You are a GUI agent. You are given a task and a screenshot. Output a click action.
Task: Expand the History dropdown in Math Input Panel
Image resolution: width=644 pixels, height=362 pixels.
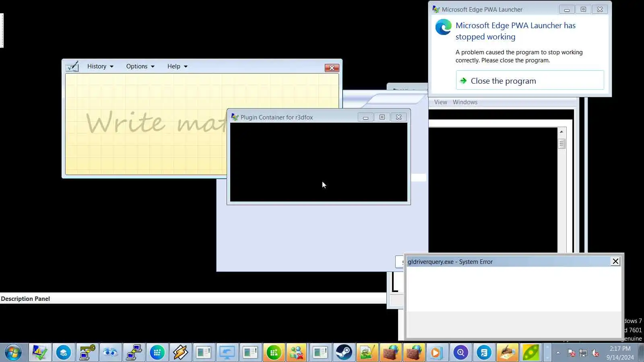(x=100, y=66)
